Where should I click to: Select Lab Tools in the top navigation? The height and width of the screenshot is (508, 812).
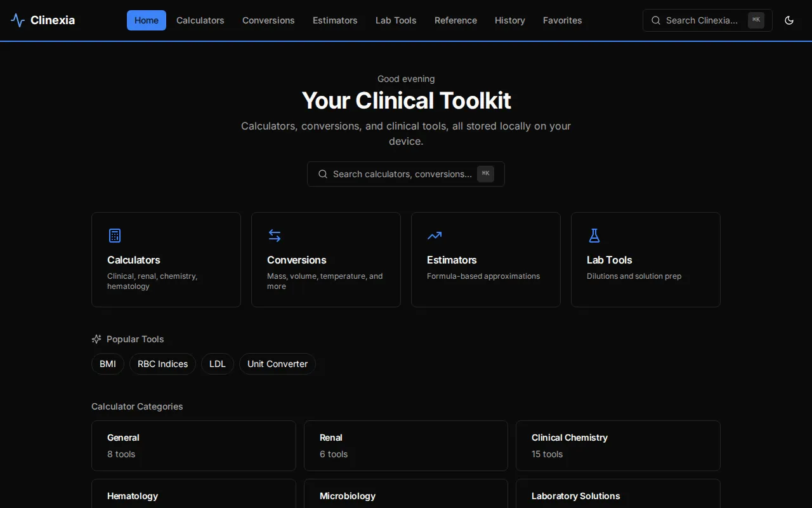(396, 20)
